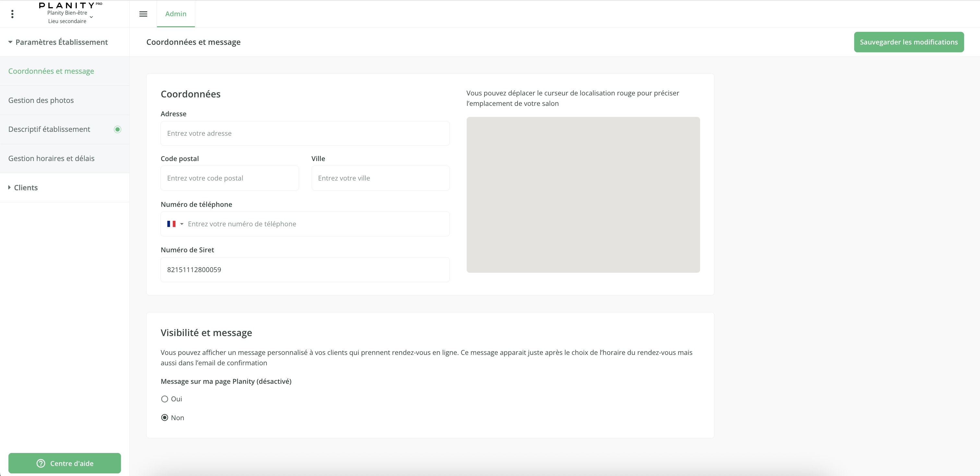Click the Numéro de Siret field
980x476 pixels.
pos(305,269)
